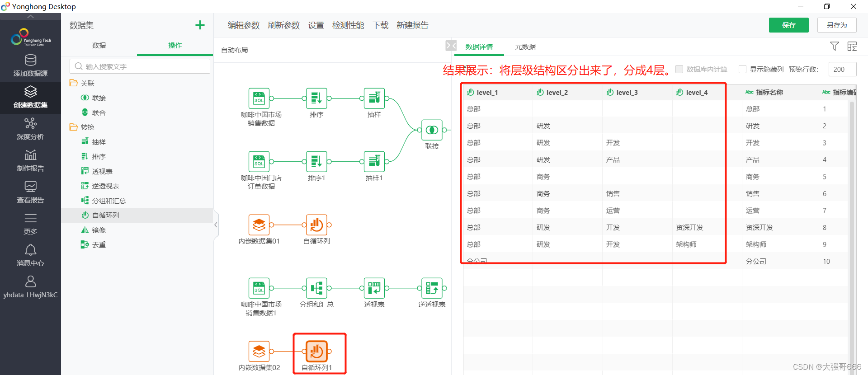This screenshot has width=868, height=375.
Task: Select the 内嵌数据集02 node
Action: (x=259, y=352)
